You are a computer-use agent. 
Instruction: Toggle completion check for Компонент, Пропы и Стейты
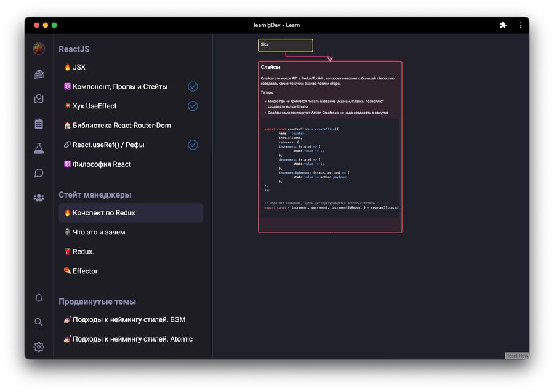point(193,87)
